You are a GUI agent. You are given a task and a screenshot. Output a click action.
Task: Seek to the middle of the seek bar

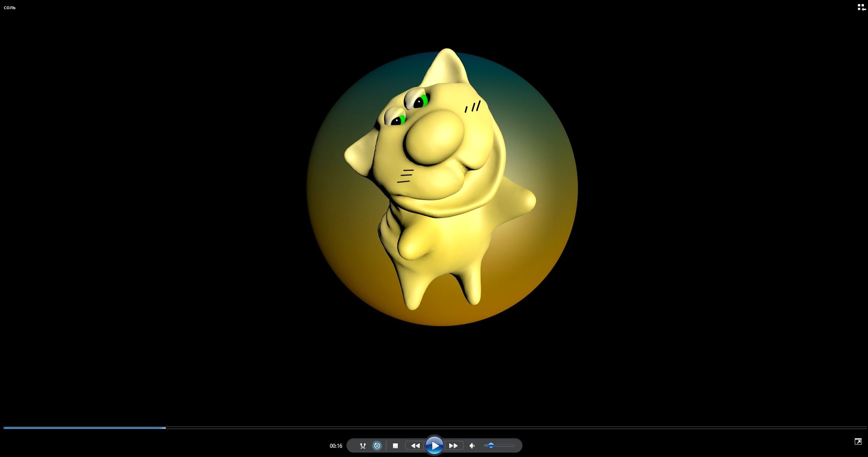coord(434,428)
